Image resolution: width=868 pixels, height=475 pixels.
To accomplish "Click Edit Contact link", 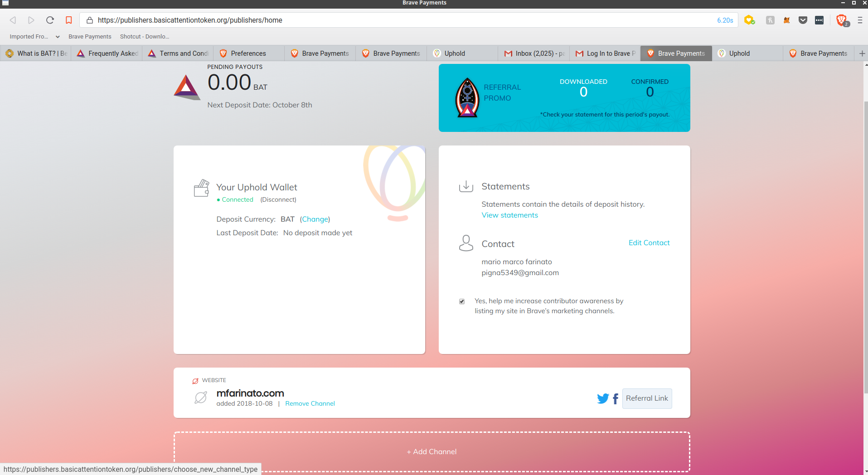I will coord(649,243).
